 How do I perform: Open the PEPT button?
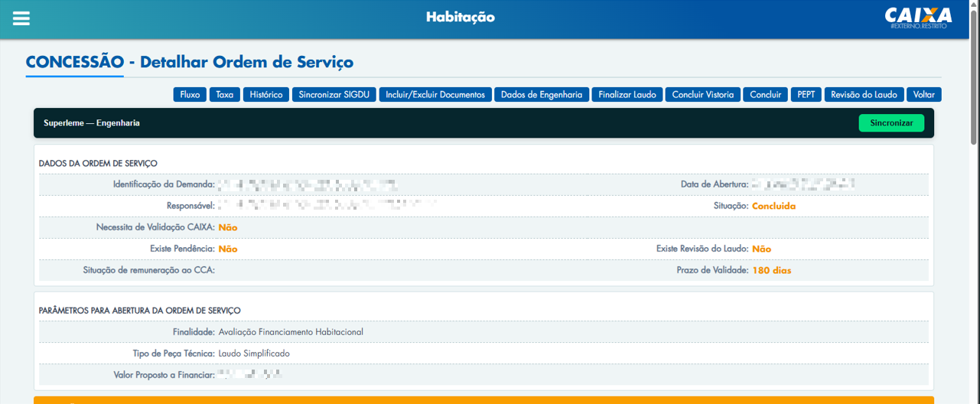pos(806,95)
